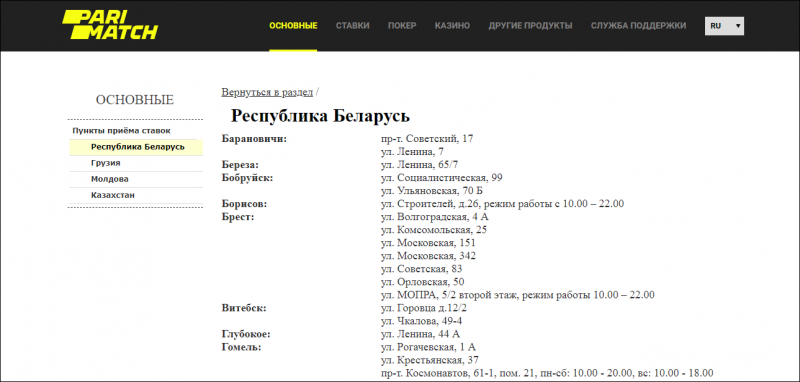Select Республика Беларусь in the sidebar
This screenshot has height=382, width=800.
pyautogui.click(x=136, y=147)
